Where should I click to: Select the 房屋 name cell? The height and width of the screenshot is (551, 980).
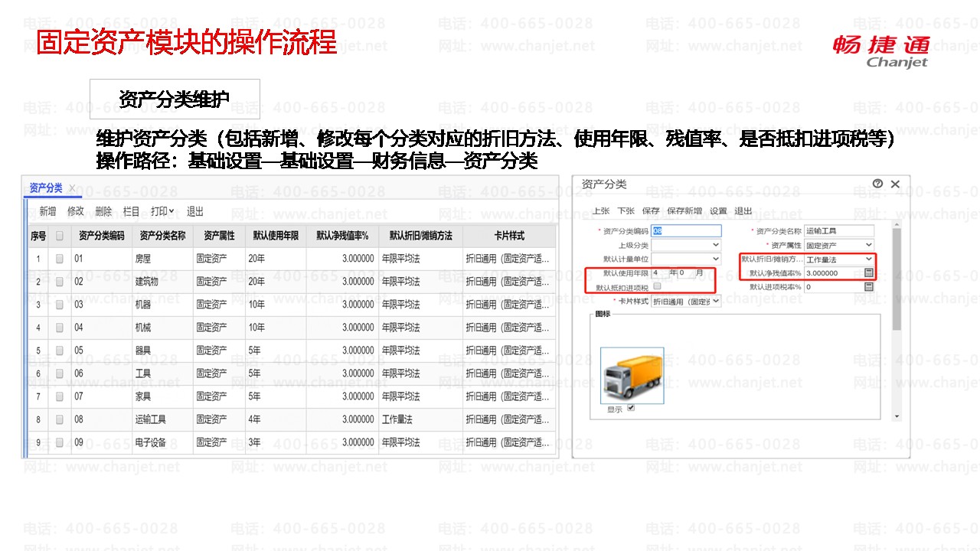click(x=162, y=259)
